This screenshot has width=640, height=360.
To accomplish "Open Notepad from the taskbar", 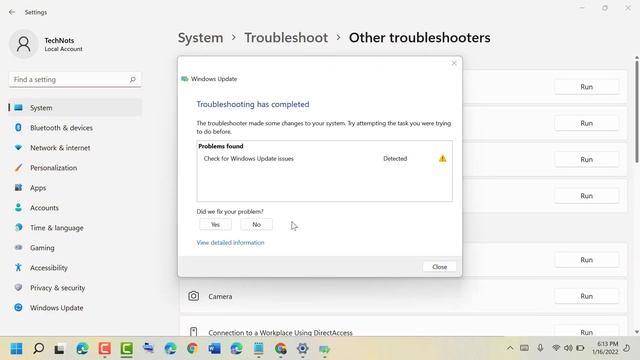I will tap(258, 349).
